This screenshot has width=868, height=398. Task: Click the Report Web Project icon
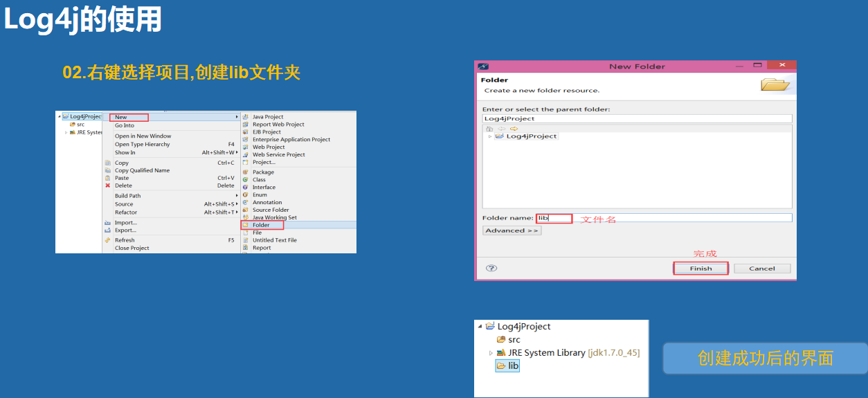pyautogui.click(x=245, y=125)
